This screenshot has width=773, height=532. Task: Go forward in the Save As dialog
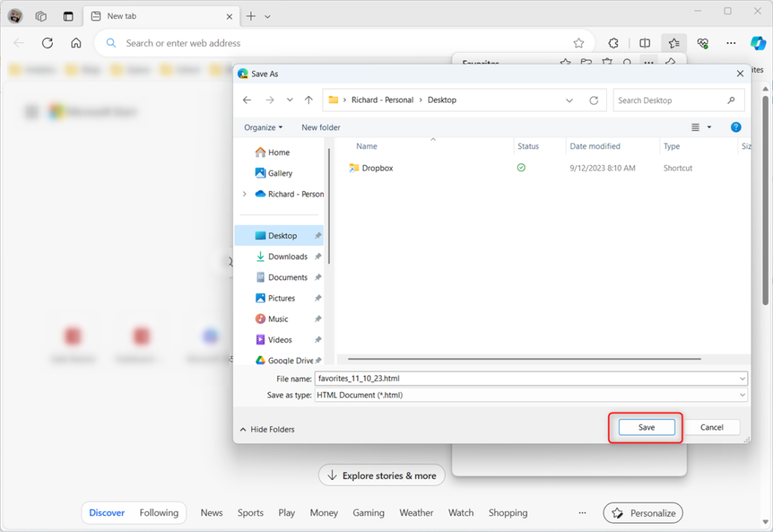coord(269,100)
